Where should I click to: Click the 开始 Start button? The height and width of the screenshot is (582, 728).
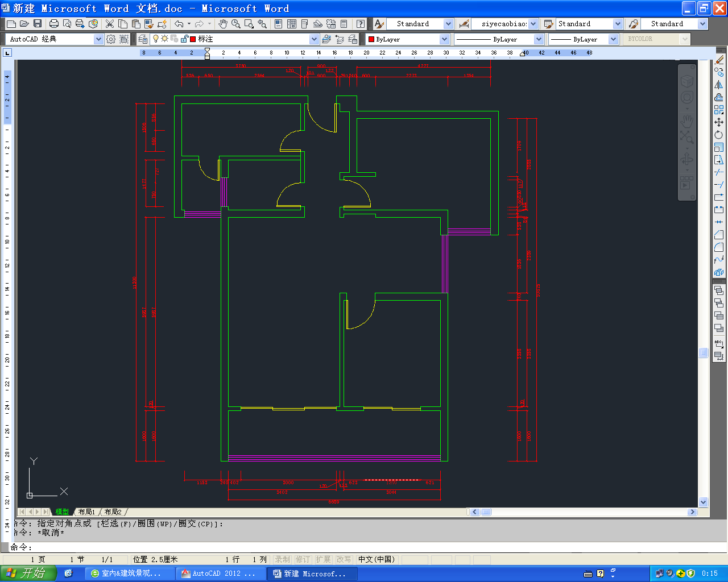(28, 573)
